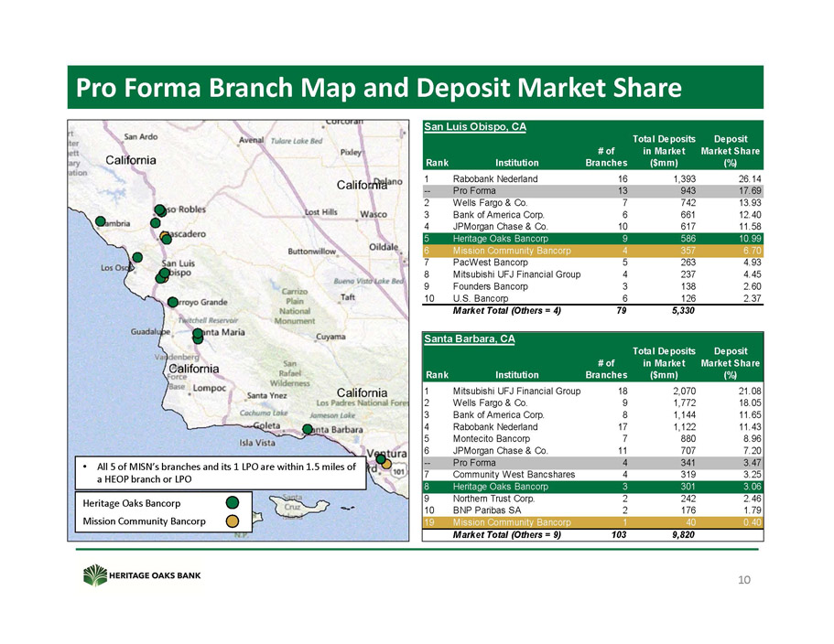This screenshot has height=644, width=834.
Task: Click the Highway 101 shield on map
Action: tap(399, 471)
